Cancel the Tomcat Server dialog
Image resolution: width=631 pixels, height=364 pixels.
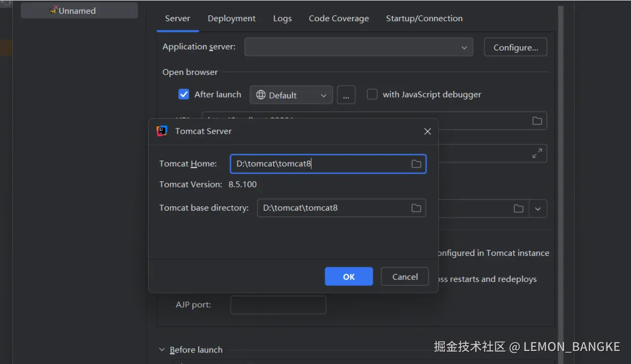pos(404,276)
